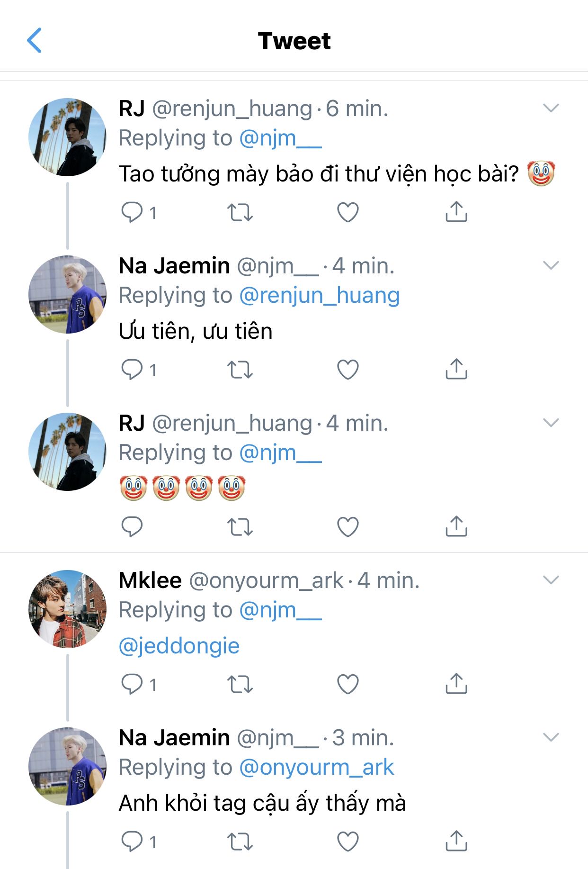Screen dimensions: 588x869
Task: Go back using the blue arrow
Action: [x=35, y=40]
